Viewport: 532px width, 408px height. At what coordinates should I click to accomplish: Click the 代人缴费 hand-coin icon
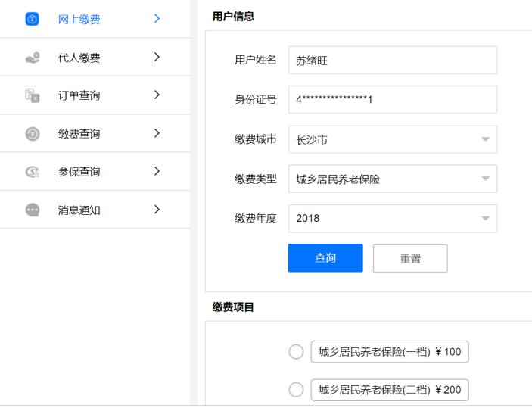click(33, 58)
